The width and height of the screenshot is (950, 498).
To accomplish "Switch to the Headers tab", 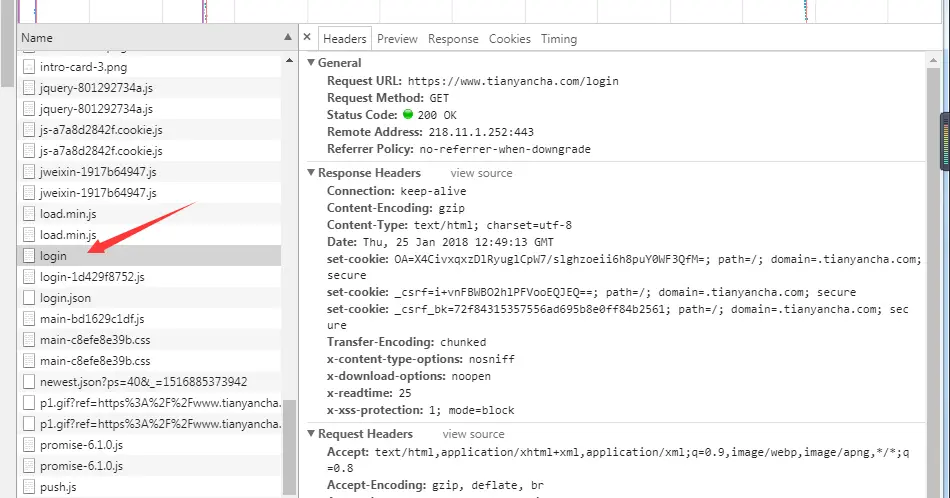I will pos(345,39).
